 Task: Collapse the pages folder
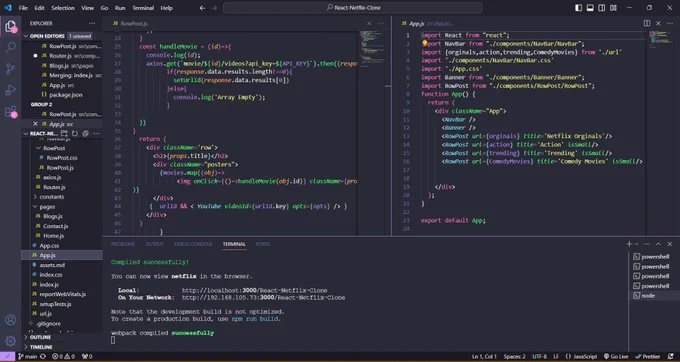click(x=47, y=207)
